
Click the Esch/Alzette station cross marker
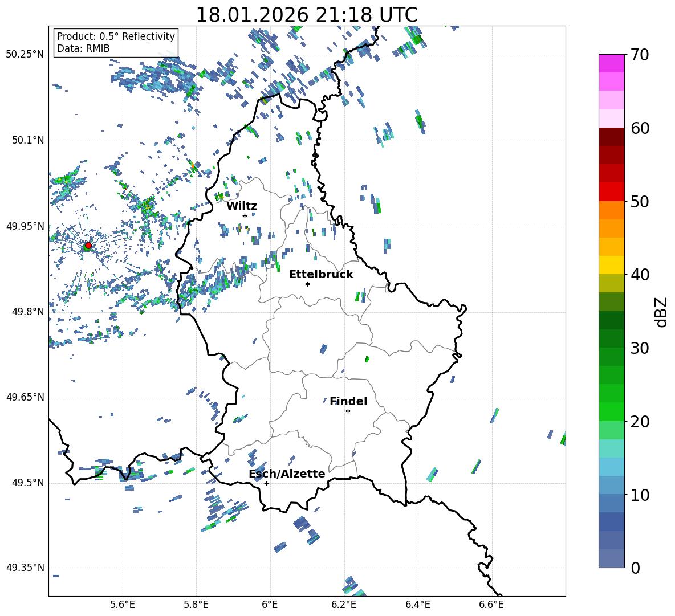click(x=266, y=483)
